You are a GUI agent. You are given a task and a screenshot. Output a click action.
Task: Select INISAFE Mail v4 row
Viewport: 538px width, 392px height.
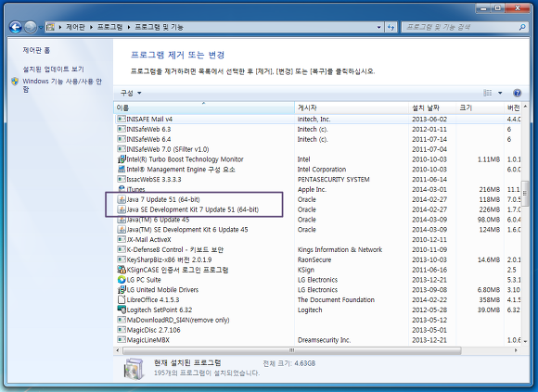[317, 120]
